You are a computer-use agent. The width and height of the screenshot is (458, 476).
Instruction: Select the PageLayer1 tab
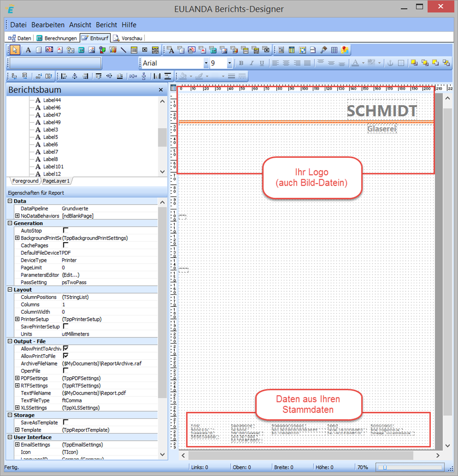[x=57, y=181]
